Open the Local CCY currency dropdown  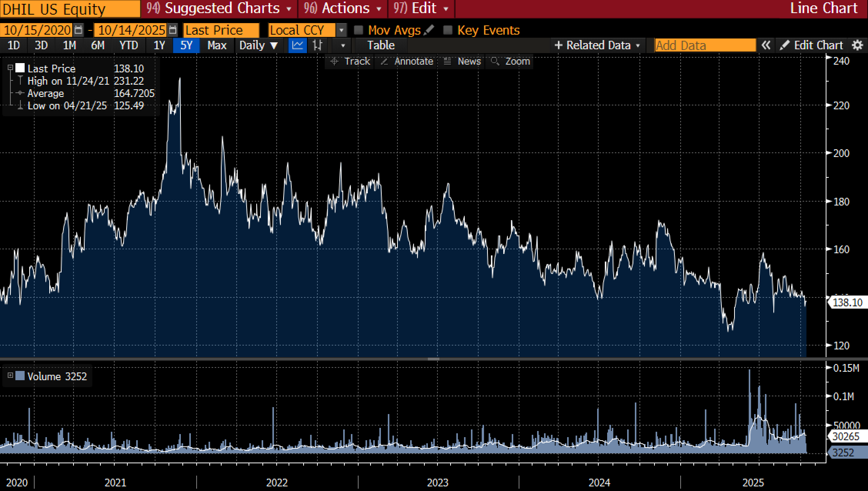tap(341, 30)
